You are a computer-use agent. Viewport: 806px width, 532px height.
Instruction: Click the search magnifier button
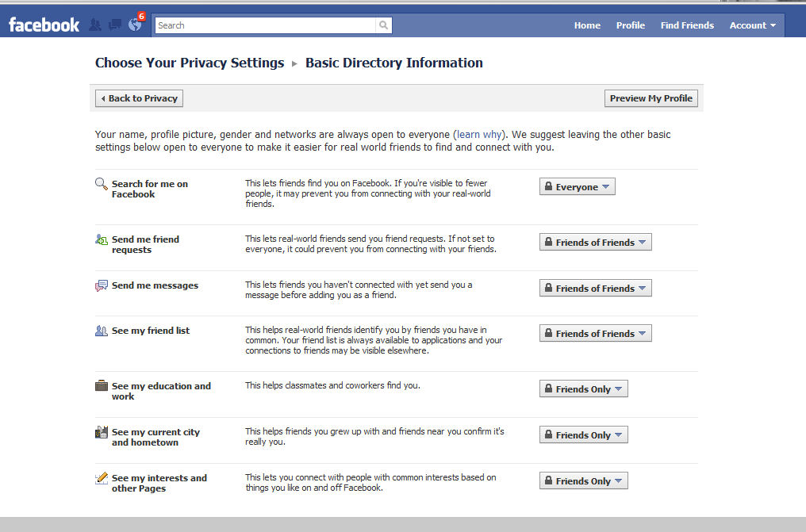click(383, 25)
